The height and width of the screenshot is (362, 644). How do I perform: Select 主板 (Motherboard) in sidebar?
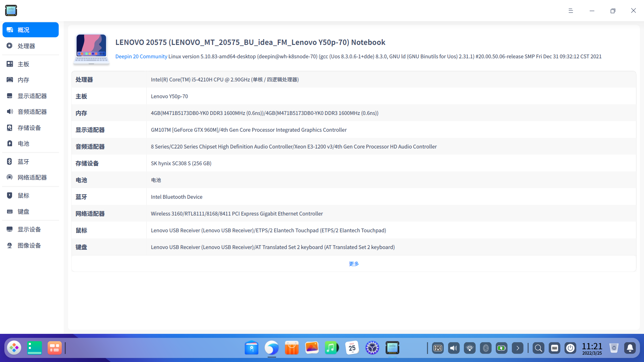point(23,64)
